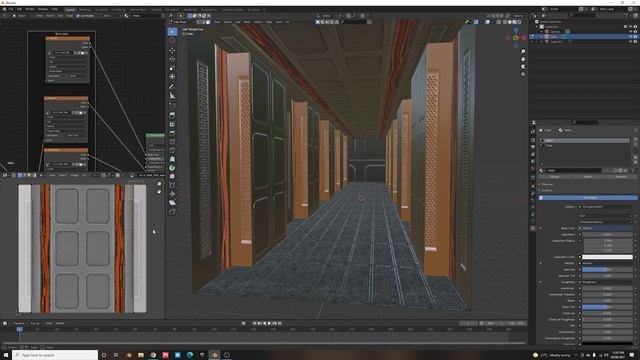The image size is (640, 360).
Task: Select the Rotate tool in viewport toolbar
Action: pyautogui.click(x=172, y=59)
